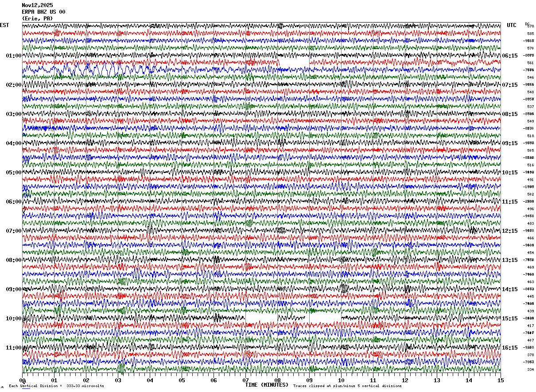Click DC offset value 518

(530, 136)
